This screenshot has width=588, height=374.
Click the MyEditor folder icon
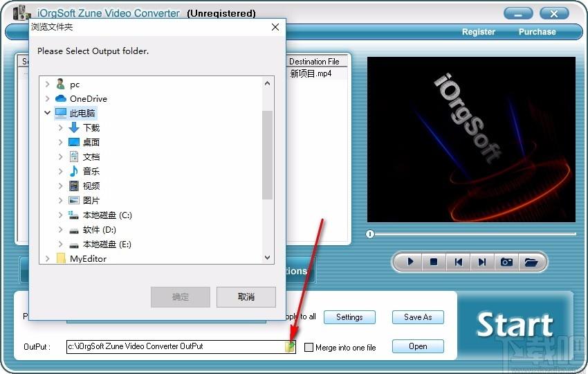61,258
